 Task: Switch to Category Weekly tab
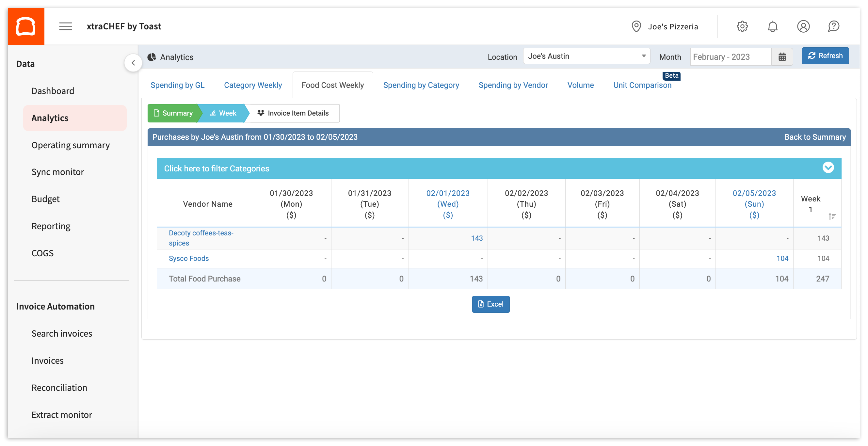pos(253,85)
